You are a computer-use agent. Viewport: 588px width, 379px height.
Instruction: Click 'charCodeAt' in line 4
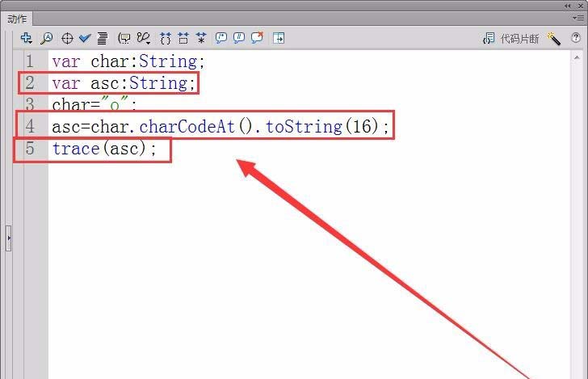point(187,126)
